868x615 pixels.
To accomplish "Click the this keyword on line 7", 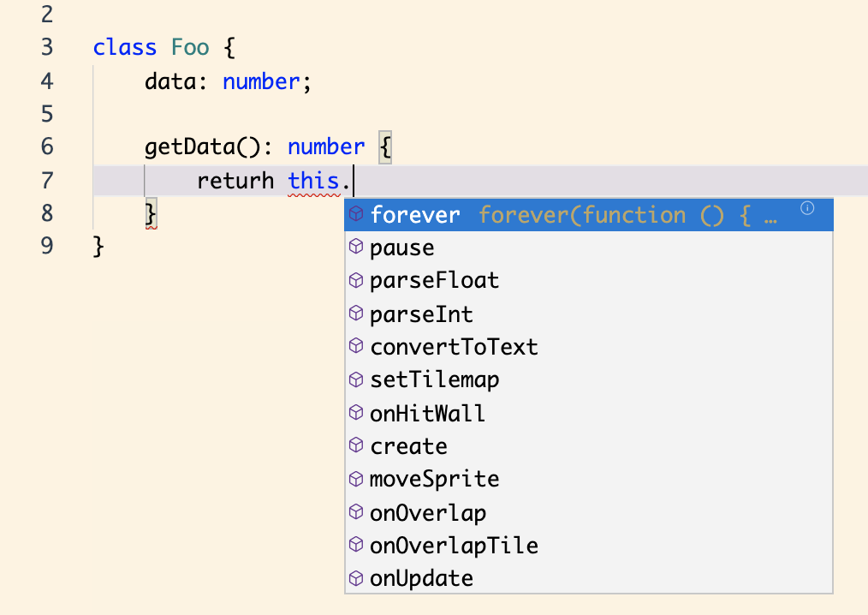I will pos(313,180).
